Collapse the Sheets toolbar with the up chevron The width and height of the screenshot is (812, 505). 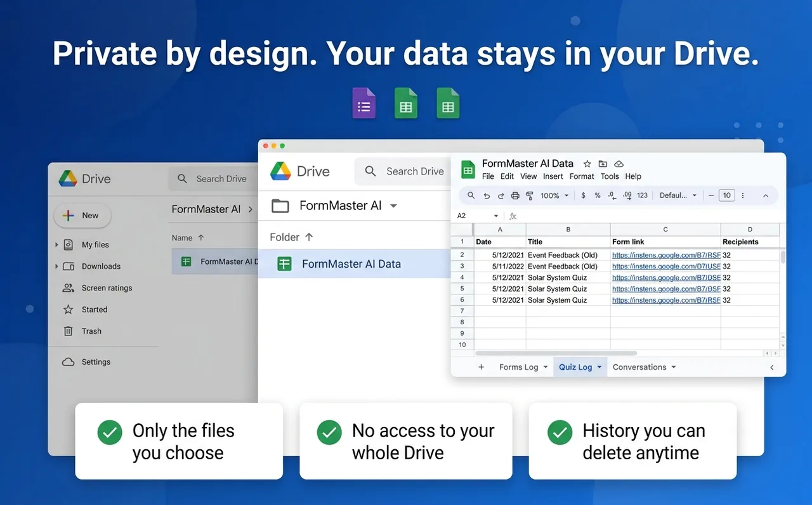click(x=766, y=195)
